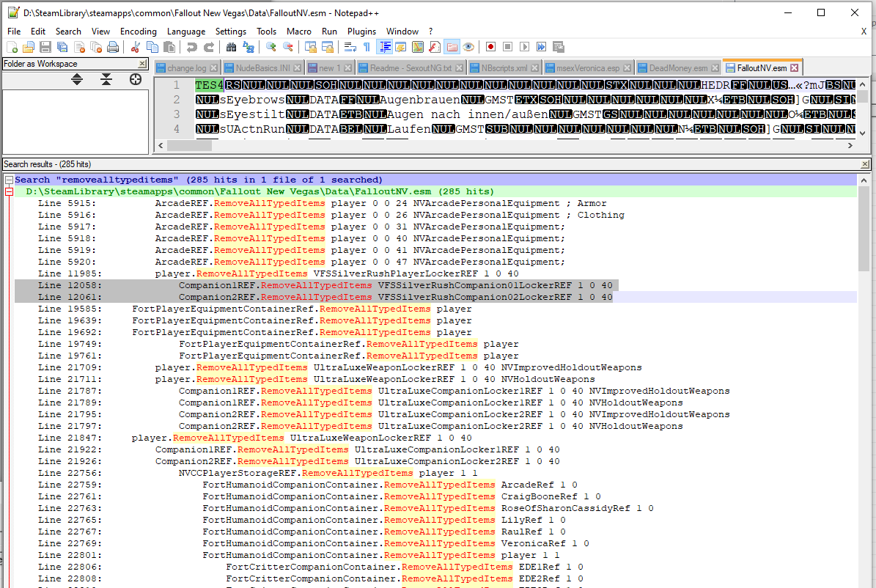Viewport: 876px width, 588px height.
Task: Run macro multiple times icon
Action: point(541,47)
